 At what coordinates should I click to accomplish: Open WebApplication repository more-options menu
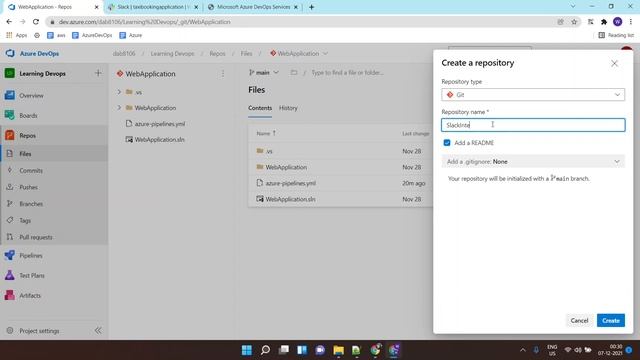(x=223, y=73)
